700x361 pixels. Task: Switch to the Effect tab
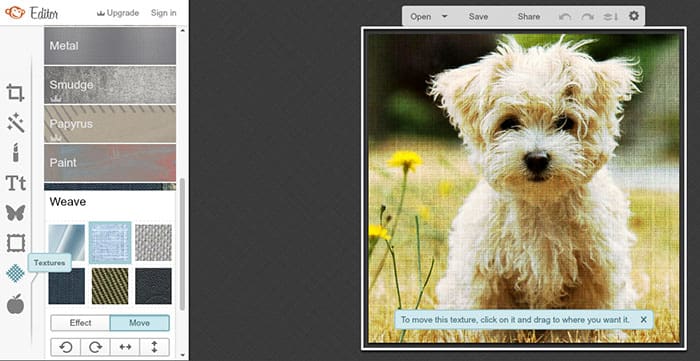(x=80, y=323)
